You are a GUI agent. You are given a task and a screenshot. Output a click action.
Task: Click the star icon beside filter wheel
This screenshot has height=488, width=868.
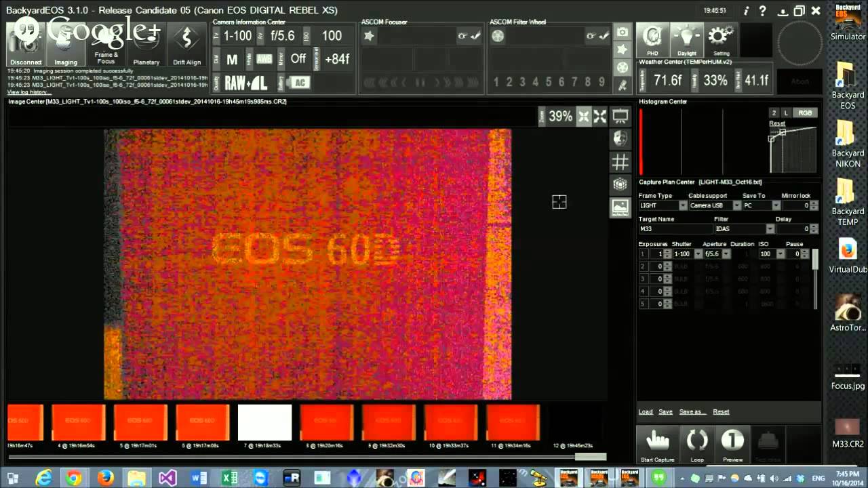(x=622, y=50)
